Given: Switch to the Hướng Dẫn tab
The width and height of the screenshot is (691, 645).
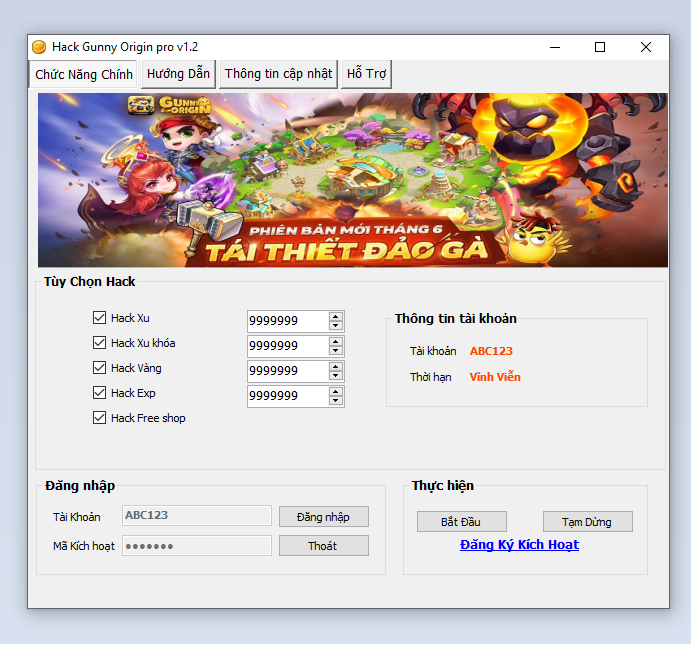Looking at the screenshot, I should coord(178,74).
